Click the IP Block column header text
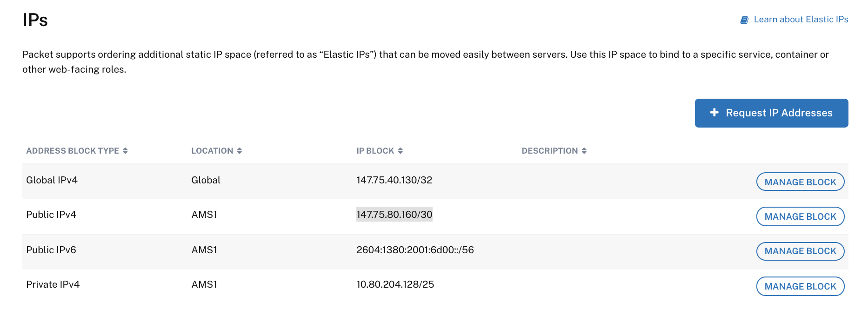868x324 pixels. click(375, 151)
